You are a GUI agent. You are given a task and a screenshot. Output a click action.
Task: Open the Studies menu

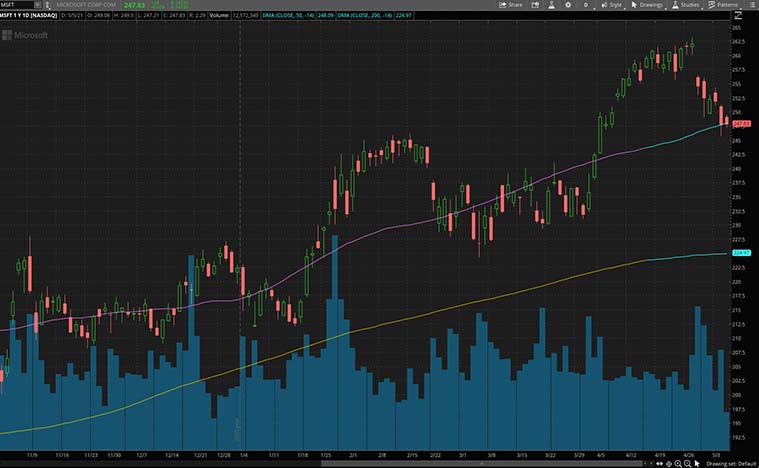click(688, 5)
